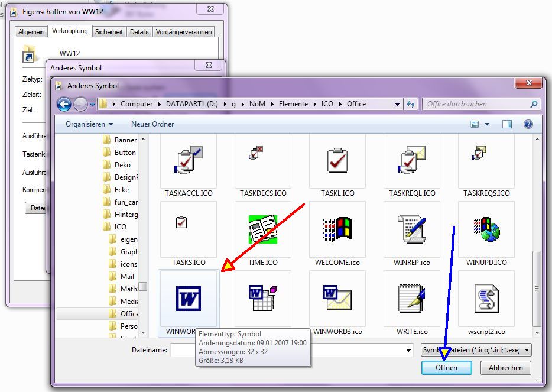Select the TASKS.ICO small clipboard icon
This screenshot has height=392, width=552.
[x=189, y=234]
